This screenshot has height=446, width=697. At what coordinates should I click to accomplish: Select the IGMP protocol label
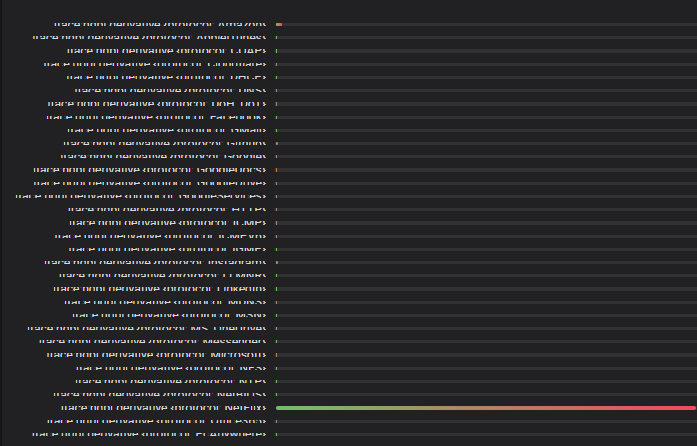tap(167, 249)
